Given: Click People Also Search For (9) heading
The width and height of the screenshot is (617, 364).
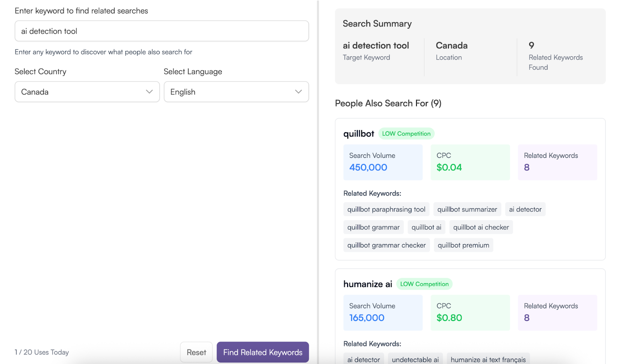Looking at the screenshot, I should click(388, 103).
